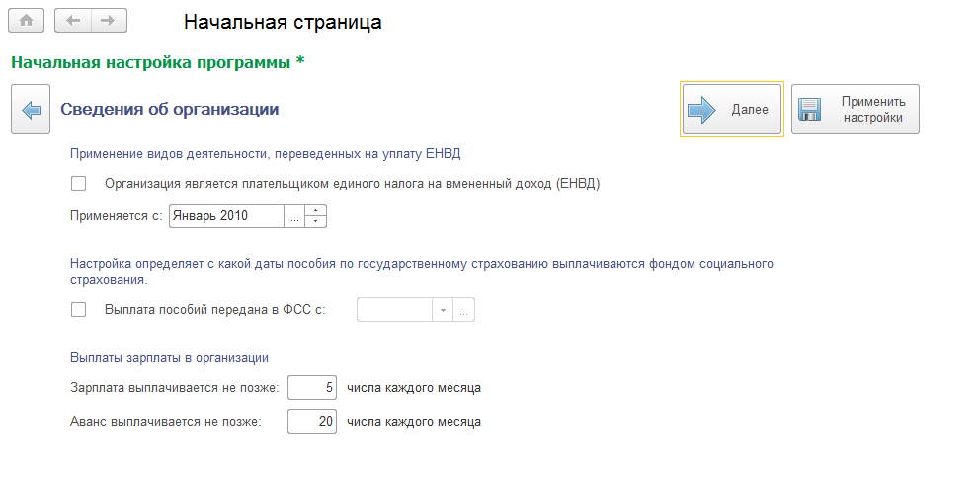Click the 'Сведения об организации' section heading
This screenshot has height=496, width=980.
[170, 110]
